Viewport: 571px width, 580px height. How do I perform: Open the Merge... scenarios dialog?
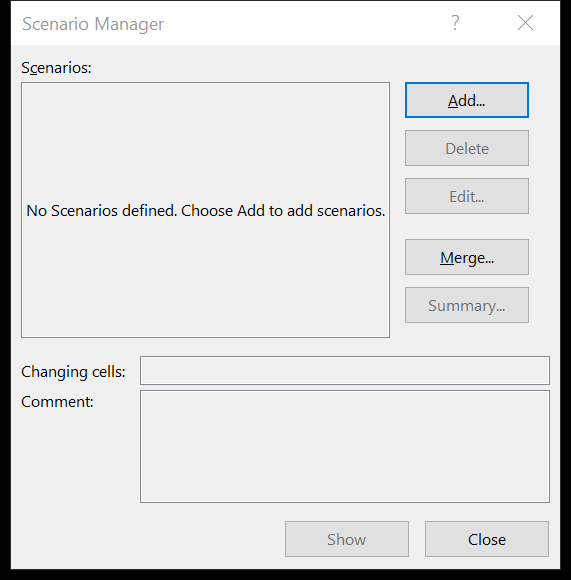click(x=467, y=257)
